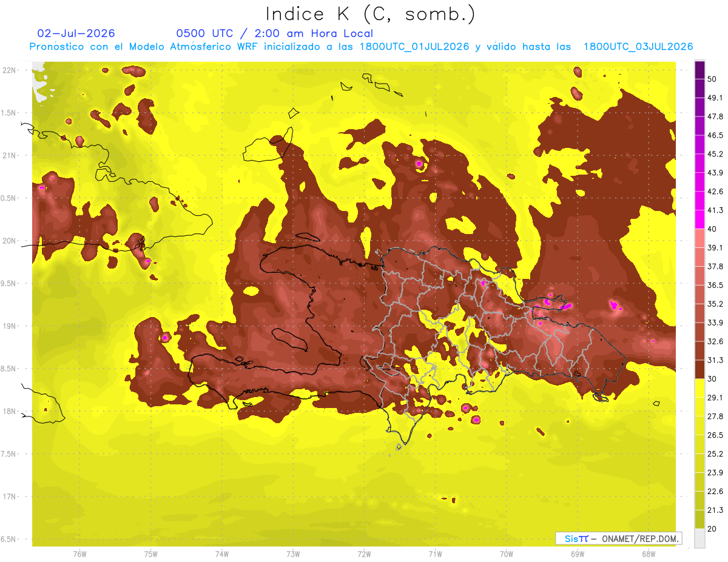This screenshot has width=728, height=562.
Task: Click the "20N" latitude axis label
Action: coord(10,241)
